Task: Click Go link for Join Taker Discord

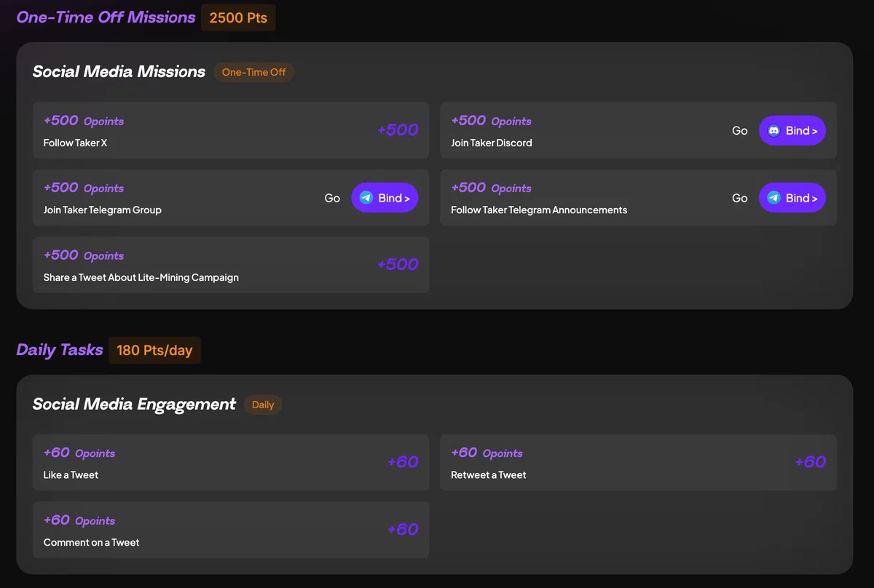Action: pos(740,131)
